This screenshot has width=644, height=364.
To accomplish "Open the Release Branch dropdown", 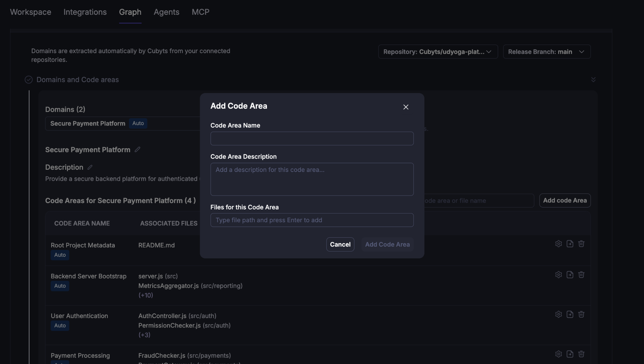I will [547, 52].
